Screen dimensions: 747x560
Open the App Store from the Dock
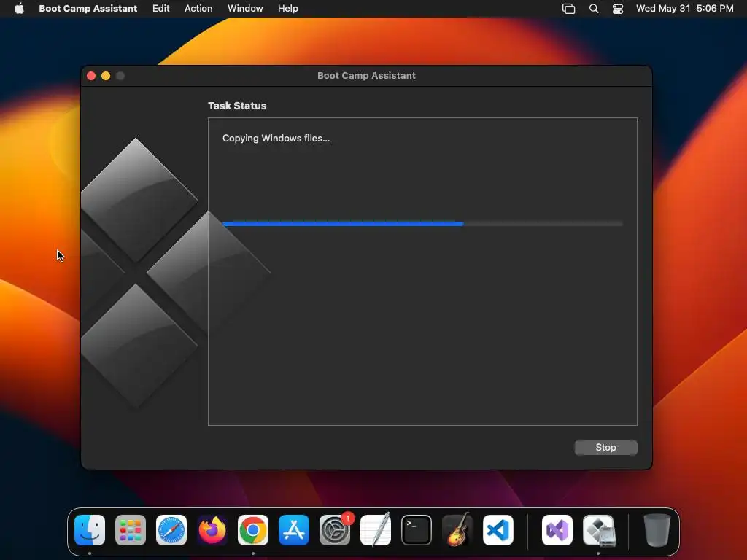coord(294,530)
